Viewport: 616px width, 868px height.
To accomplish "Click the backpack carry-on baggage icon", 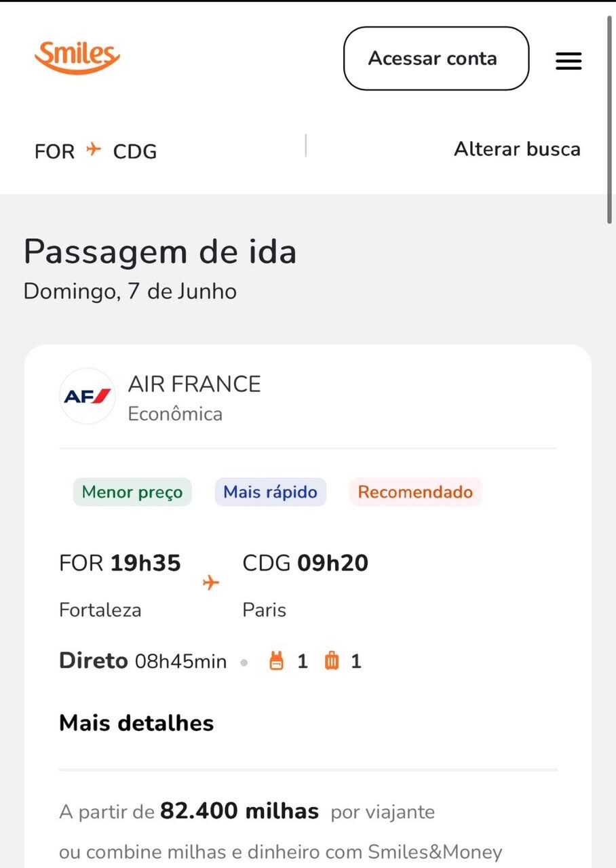I will coord(277,661).
